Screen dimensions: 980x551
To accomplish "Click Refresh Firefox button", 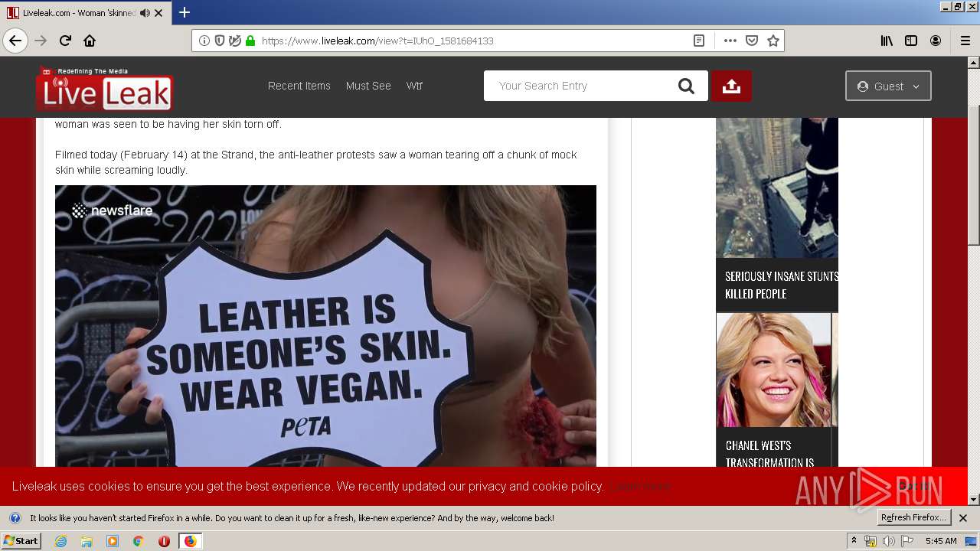I will pyautogui.click(x=913, y=518).
